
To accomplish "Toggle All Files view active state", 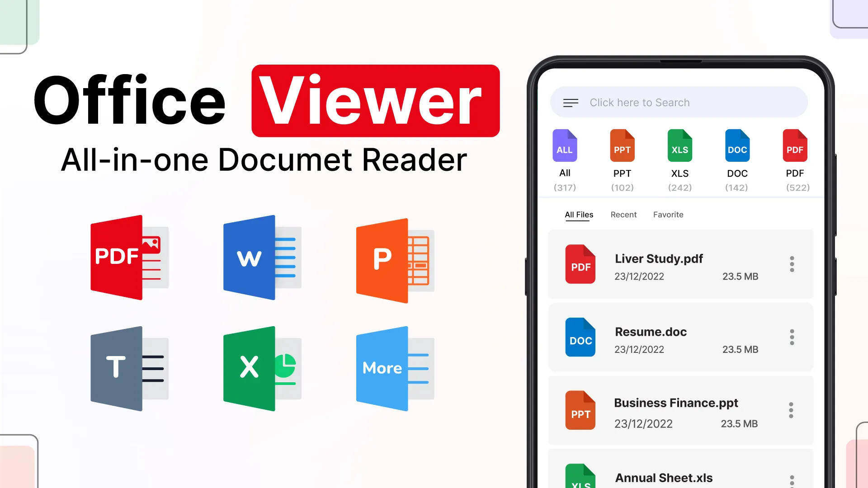I will [x=580, y=215].
